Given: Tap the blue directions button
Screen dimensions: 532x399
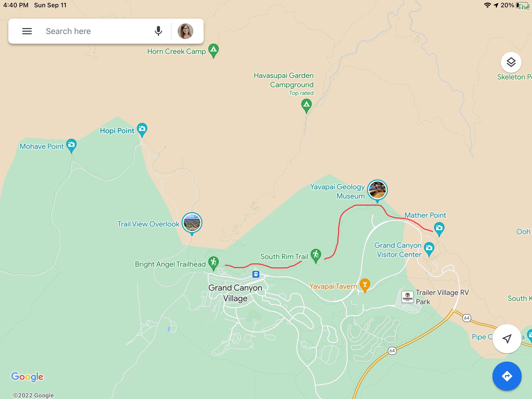Looking at the screenshot, I should (507, 376).
